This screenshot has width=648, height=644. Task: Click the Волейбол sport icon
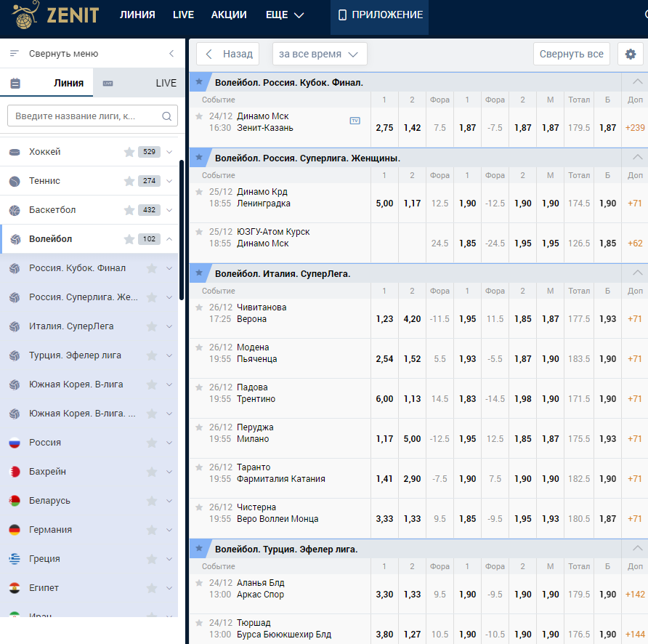pyautogui.click(x=15, y=239)
